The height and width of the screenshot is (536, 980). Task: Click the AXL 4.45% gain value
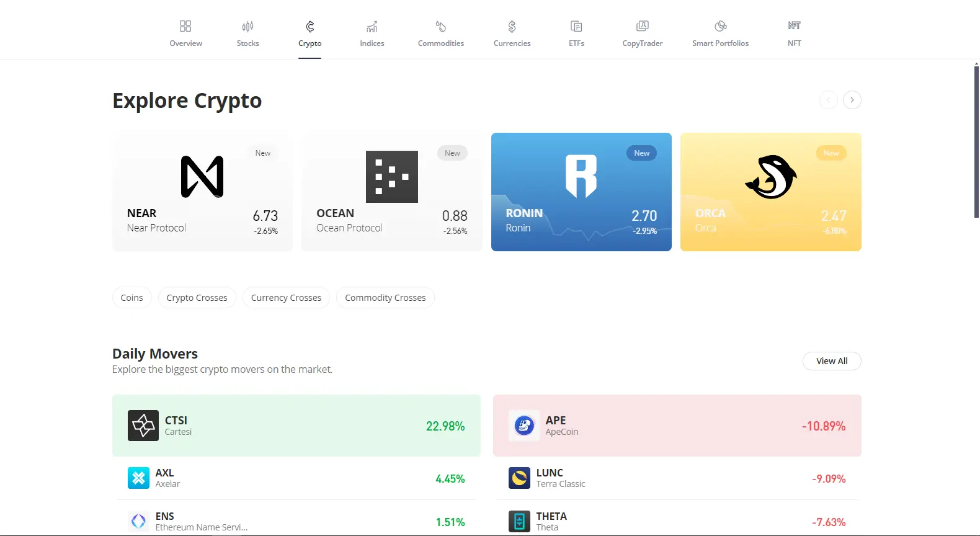click(x=450, y=479)
